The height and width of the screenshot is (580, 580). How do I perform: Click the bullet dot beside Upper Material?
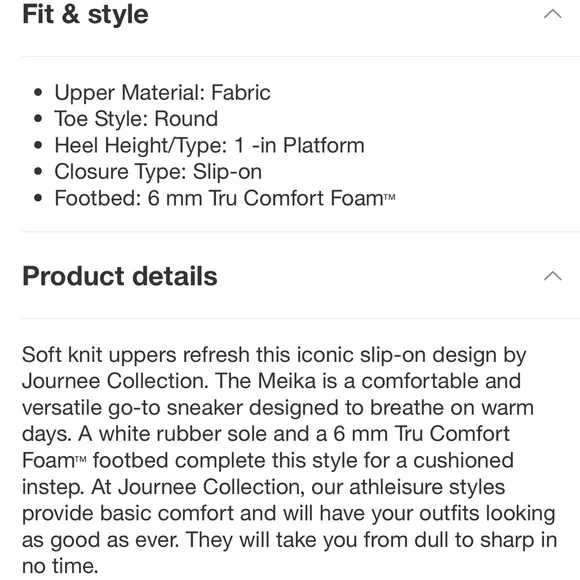pyautogui.click(x=38, y=92)
